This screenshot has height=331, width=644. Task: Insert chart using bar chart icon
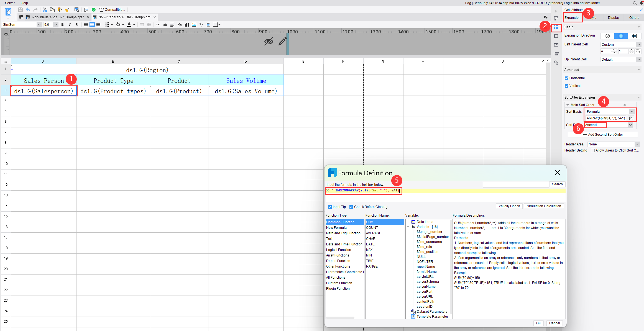tap(187, 25)
